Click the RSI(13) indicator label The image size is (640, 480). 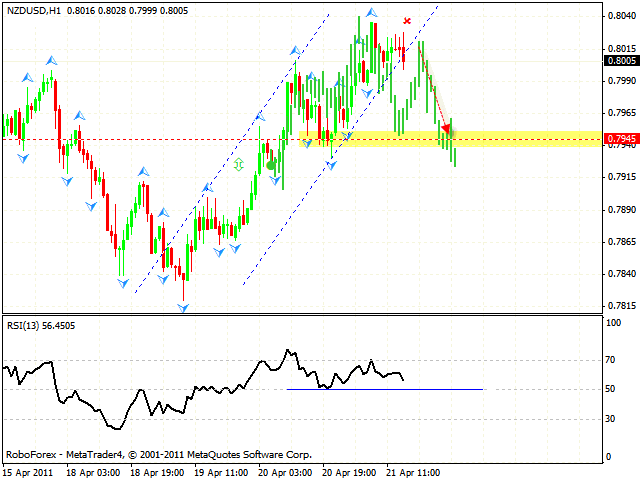tap(41, 325)
